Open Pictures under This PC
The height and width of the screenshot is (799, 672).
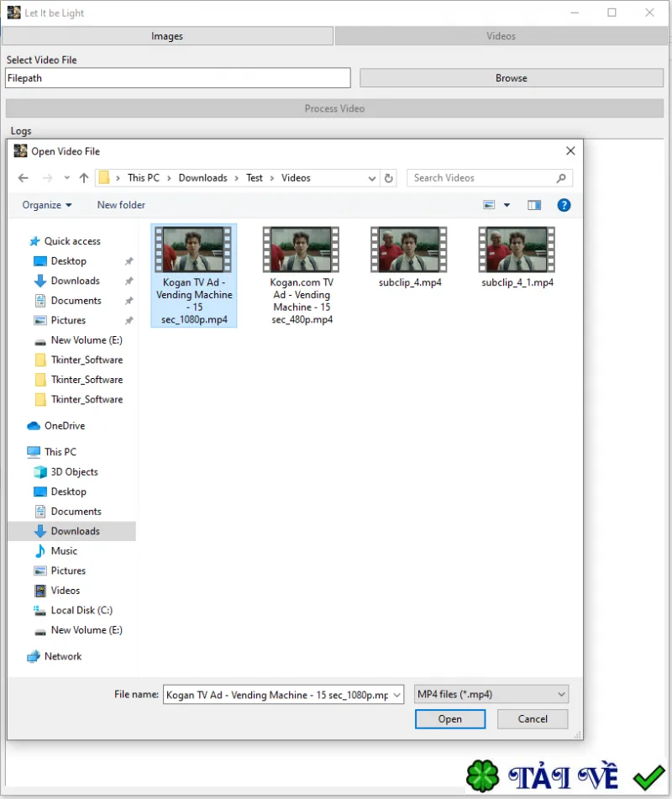pyautogui.click(x=68, y=570)
